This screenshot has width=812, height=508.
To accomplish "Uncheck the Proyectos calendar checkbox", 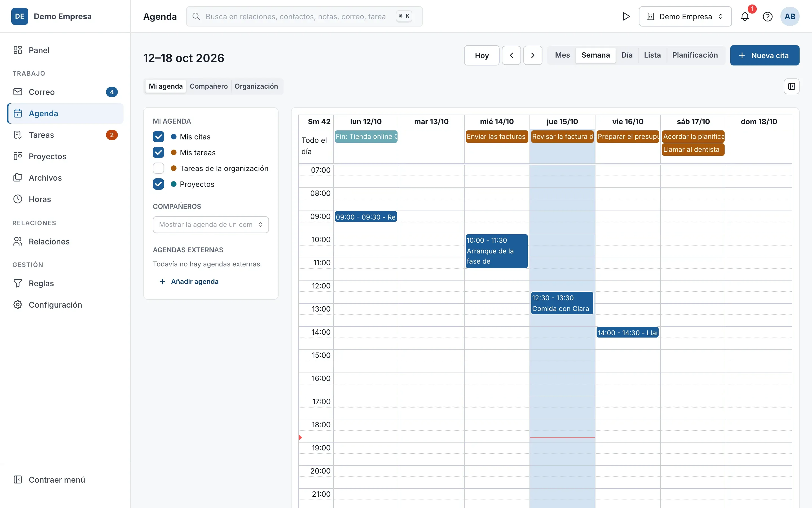I will 158,184.
